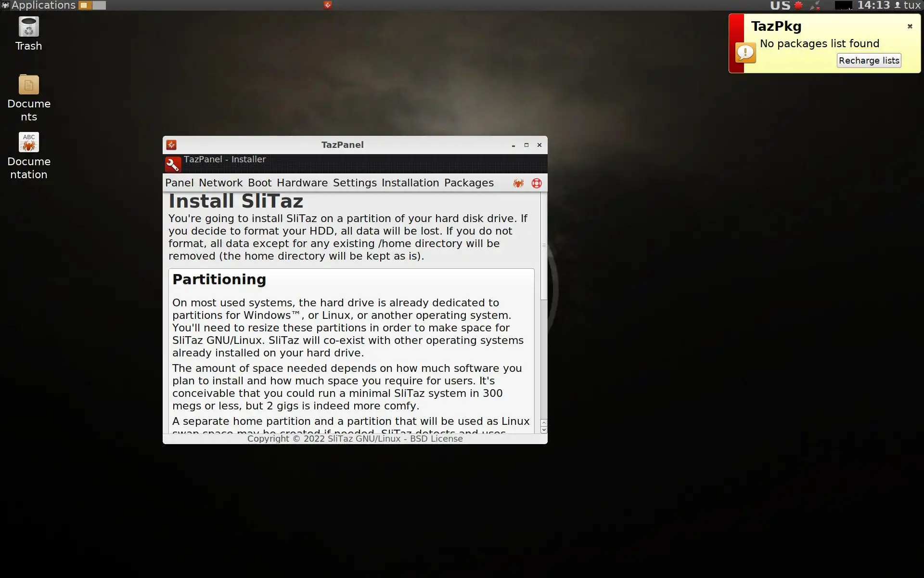924x578 pixels.
Task: Open the Installation menu
Action: tap(410, 183)
